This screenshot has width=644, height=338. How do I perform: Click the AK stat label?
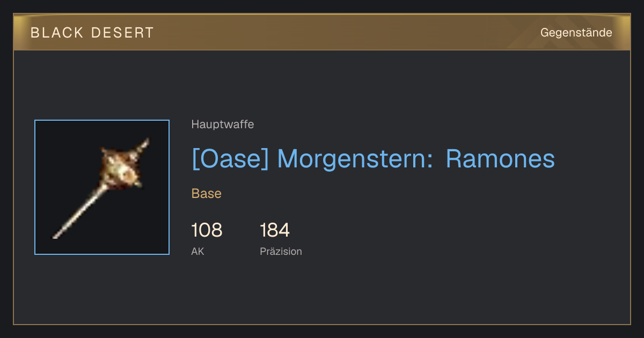click(197, 251)
